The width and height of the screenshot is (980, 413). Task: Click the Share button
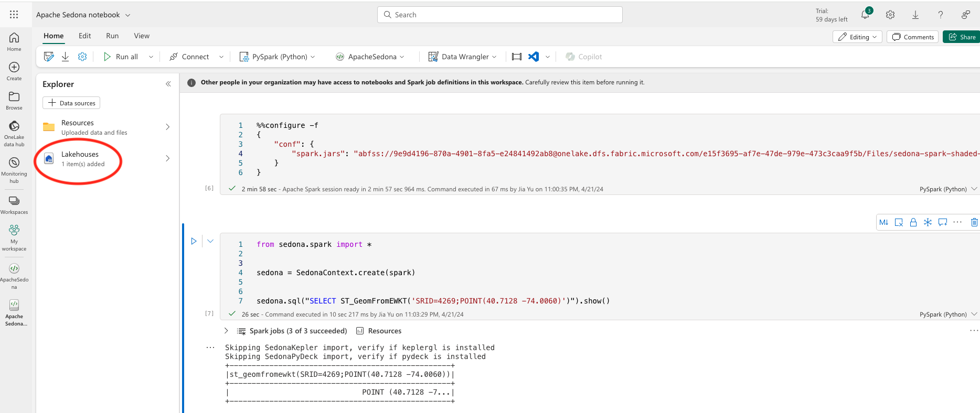tap(962, 37)
